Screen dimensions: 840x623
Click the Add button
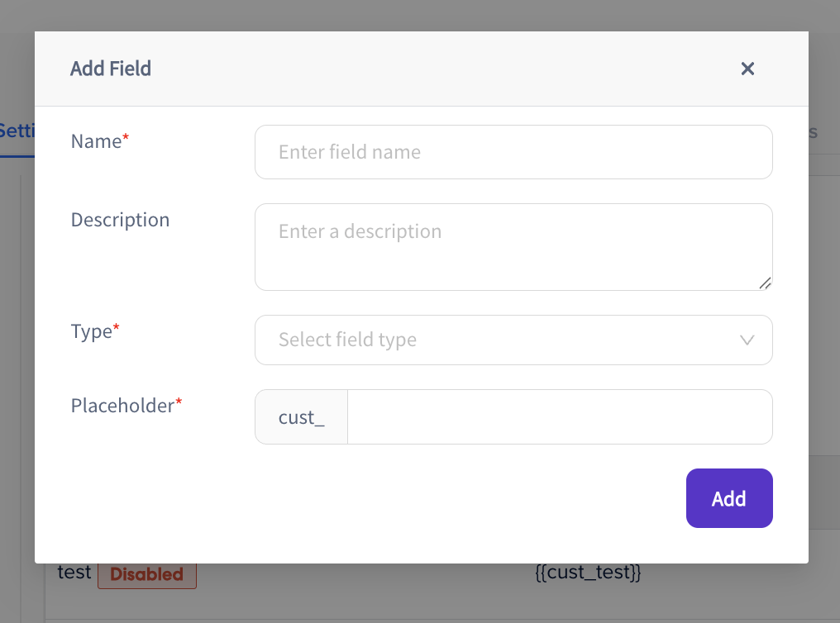tap(729, 498)
